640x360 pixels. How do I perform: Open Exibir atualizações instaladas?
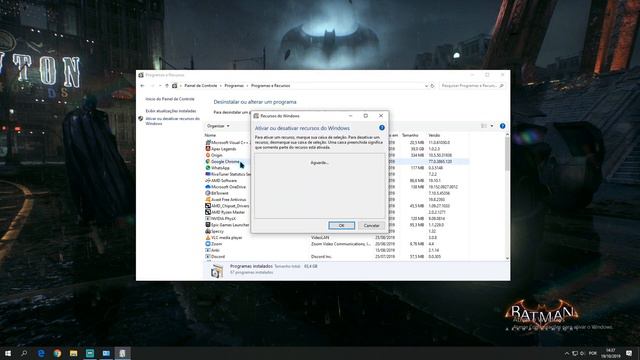(x=171, y=111)
